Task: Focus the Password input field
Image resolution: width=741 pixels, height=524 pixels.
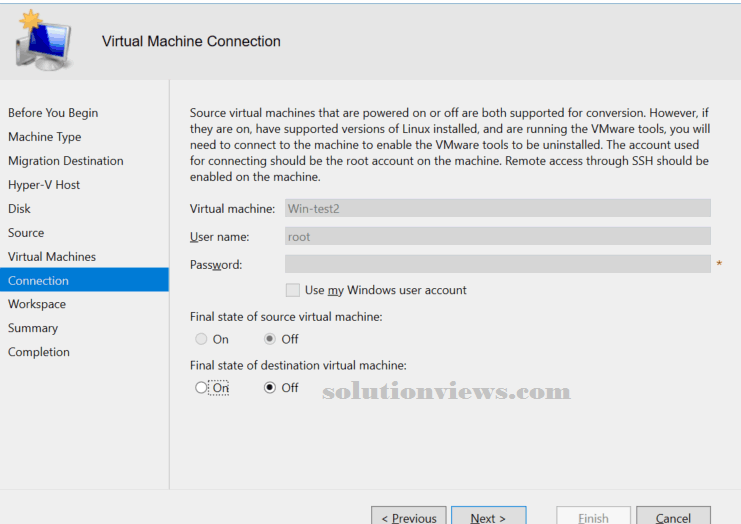Action: 498,264
